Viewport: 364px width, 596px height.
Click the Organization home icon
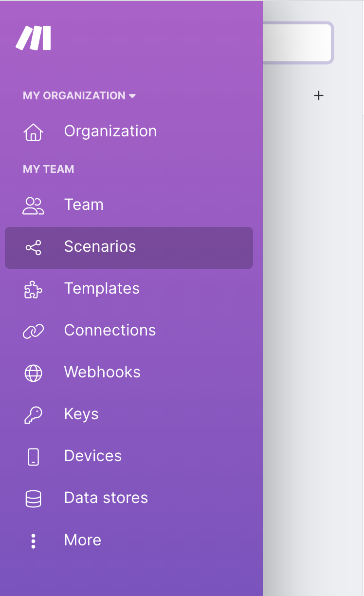[33, 132]
